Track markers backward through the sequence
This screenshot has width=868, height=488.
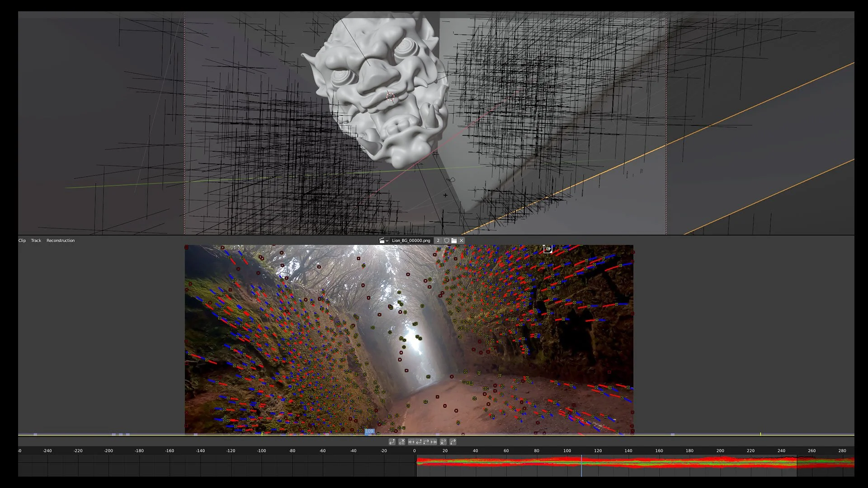point(411,442)
